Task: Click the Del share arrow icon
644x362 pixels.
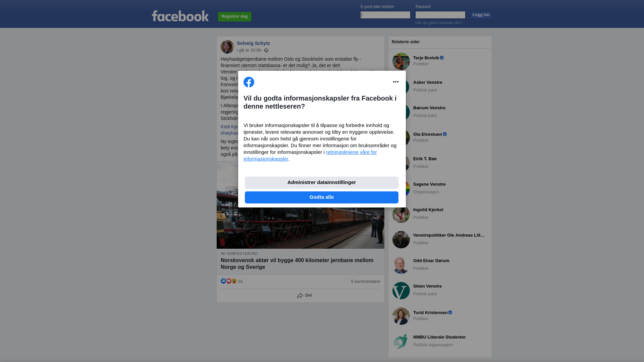Action: click(300, 296)
